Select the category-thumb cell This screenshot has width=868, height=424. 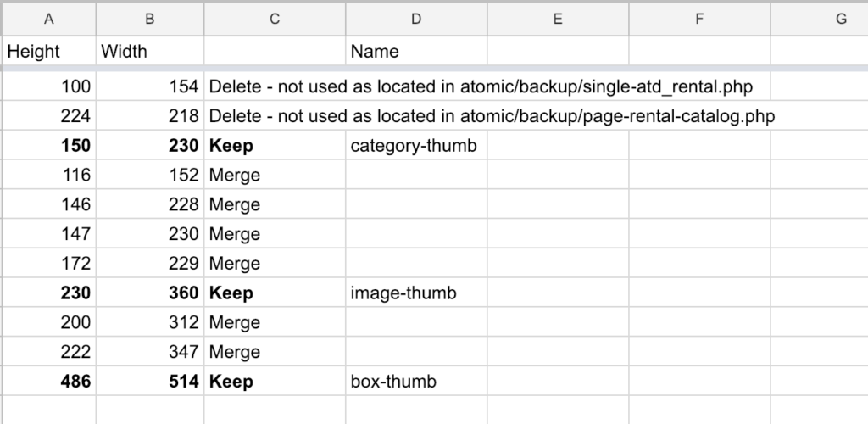[x=416, y=145]
